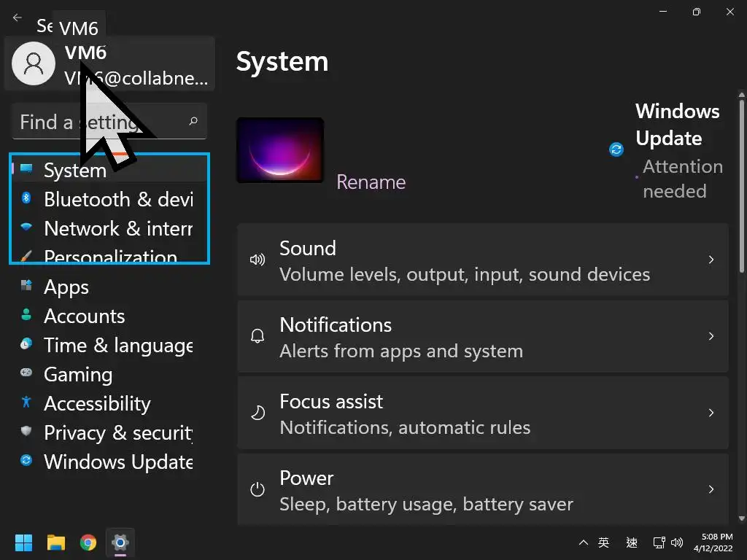Select System in the sidebar
Screen dimensions: 747x560
tap(109, 170)
